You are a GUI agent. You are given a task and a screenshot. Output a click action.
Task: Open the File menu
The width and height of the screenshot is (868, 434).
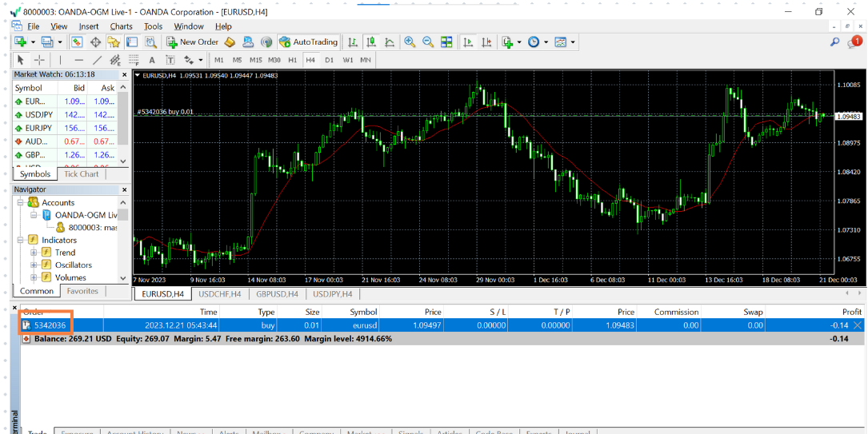[34, 26]
